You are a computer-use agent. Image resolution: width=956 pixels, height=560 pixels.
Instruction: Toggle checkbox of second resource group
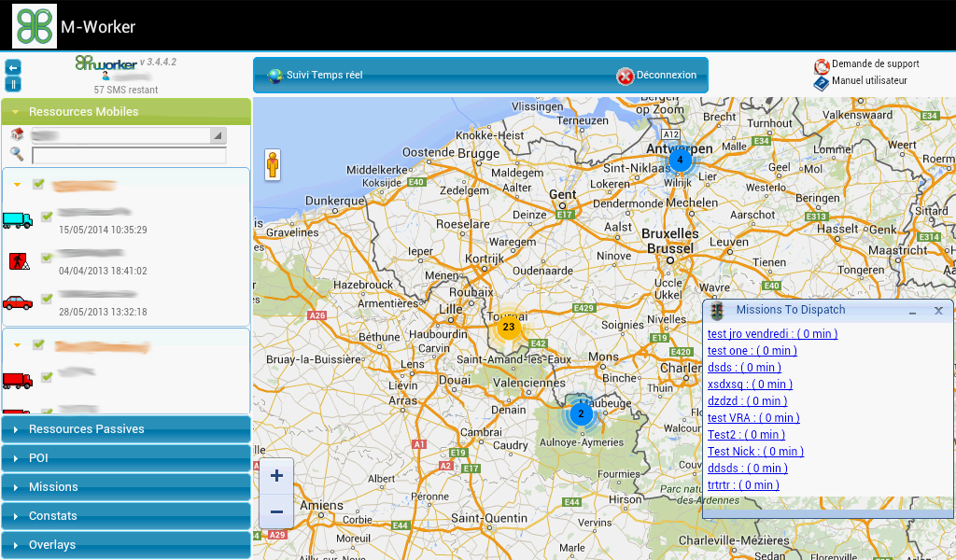[x=38, y=344]
